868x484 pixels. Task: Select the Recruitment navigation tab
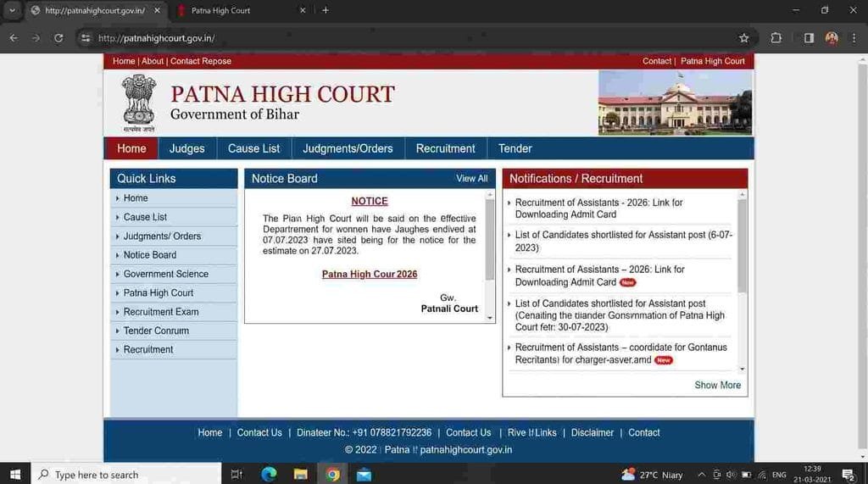pyautogui.click(x=445, y=148)
